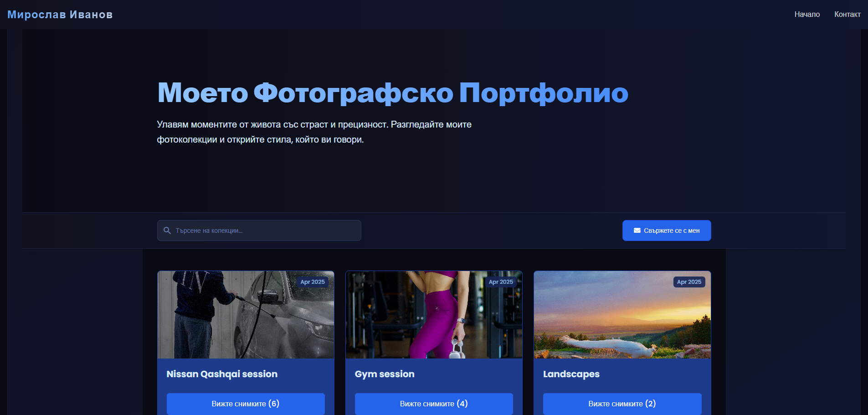The image size is (868, 415).
Task: Click Apr 2025 badge on Nissan card
Action: click(x=313, y=282)
